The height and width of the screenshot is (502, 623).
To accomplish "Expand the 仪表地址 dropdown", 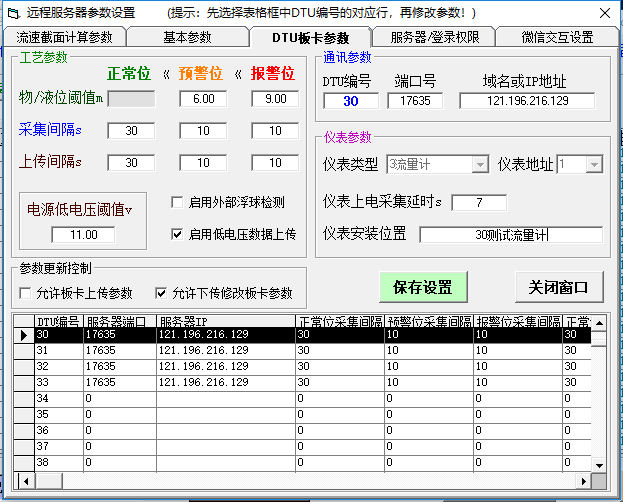I will pyautogui.click(x=595, y=164).
